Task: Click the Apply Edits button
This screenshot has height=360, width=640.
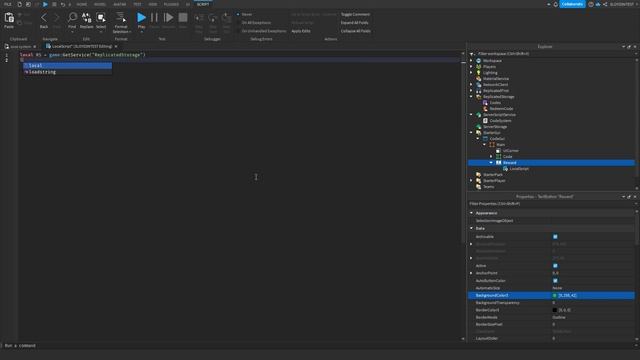Action: click(x=301, y=31)
